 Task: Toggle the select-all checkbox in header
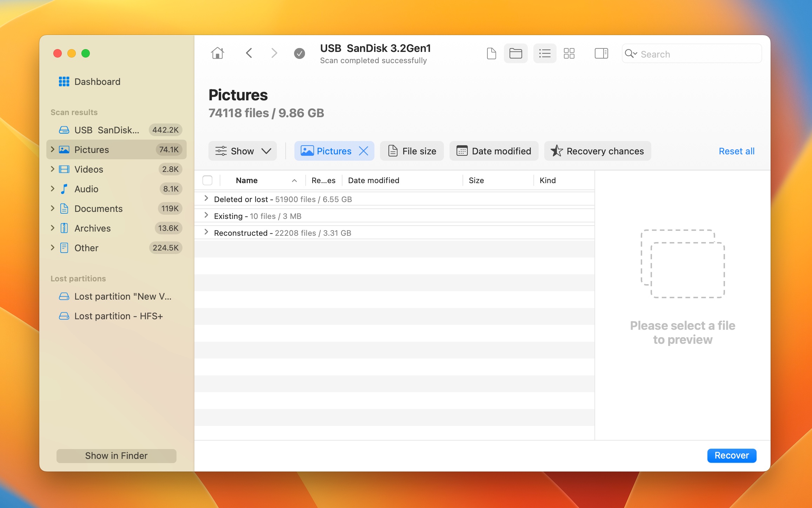pyautogui.click(x=207, y=180)
